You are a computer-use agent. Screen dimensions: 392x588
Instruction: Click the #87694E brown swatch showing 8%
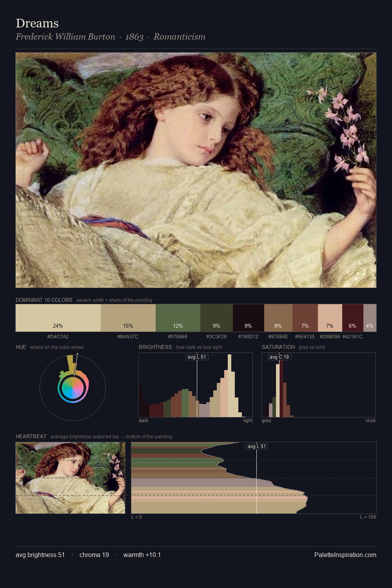click(278, 318)
